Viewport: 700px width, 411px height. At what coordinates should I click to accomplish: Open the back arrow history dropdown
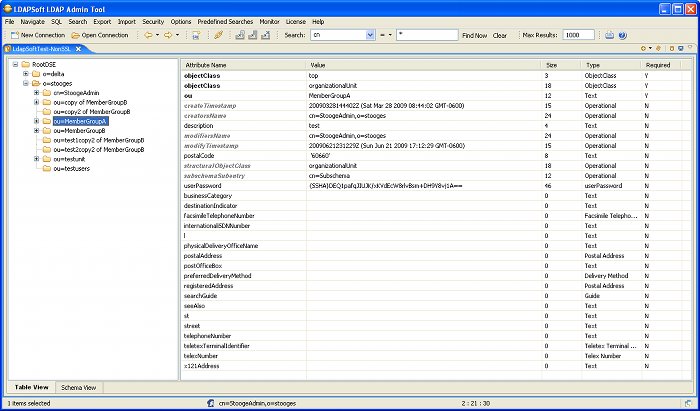(158, 35)
